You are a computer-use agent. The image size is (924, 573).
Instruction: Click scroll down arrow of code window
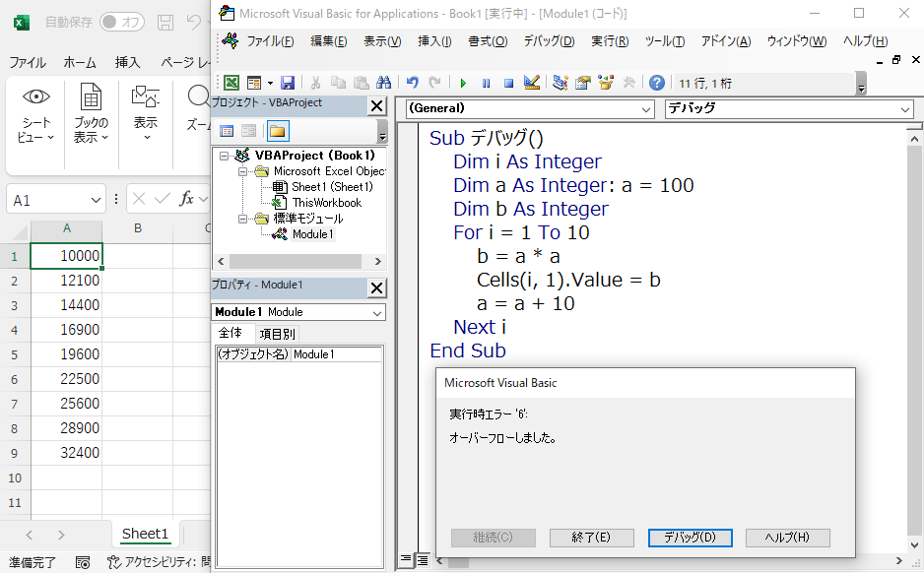pyautogui.click(x=914, y=545)
